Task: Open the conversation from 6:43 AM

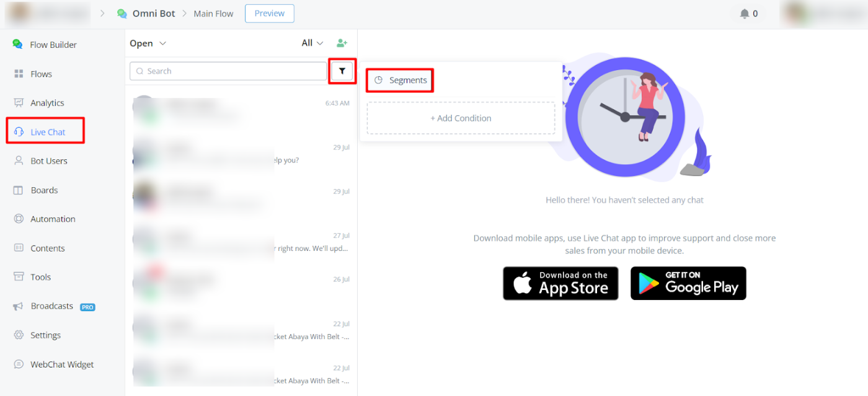Action: [241, 109]
